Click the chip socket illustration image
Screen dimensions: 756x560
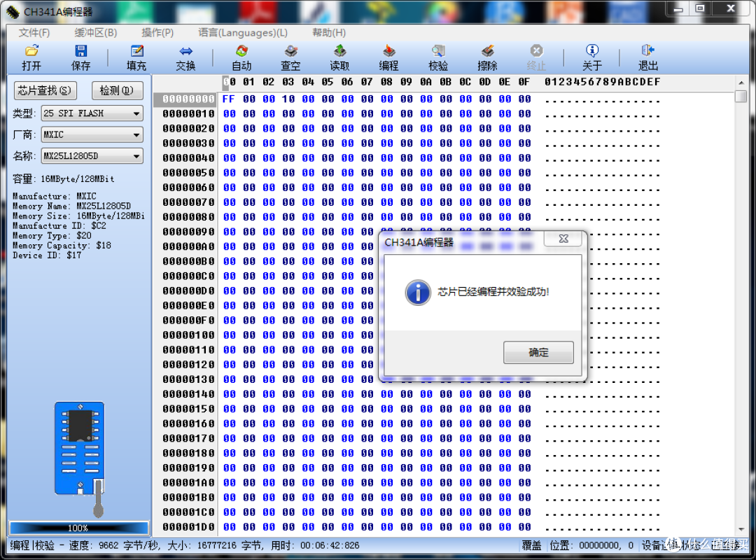(80, 458)
